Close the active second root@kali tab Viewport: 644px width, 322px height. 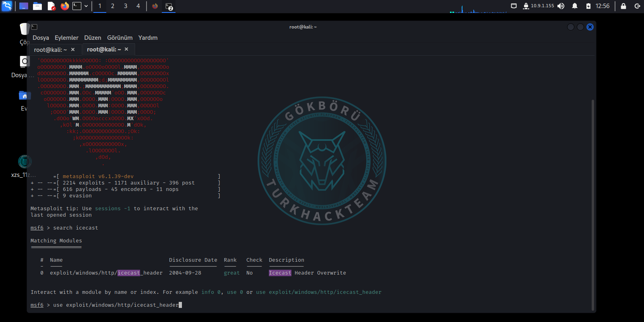[126, 49]
